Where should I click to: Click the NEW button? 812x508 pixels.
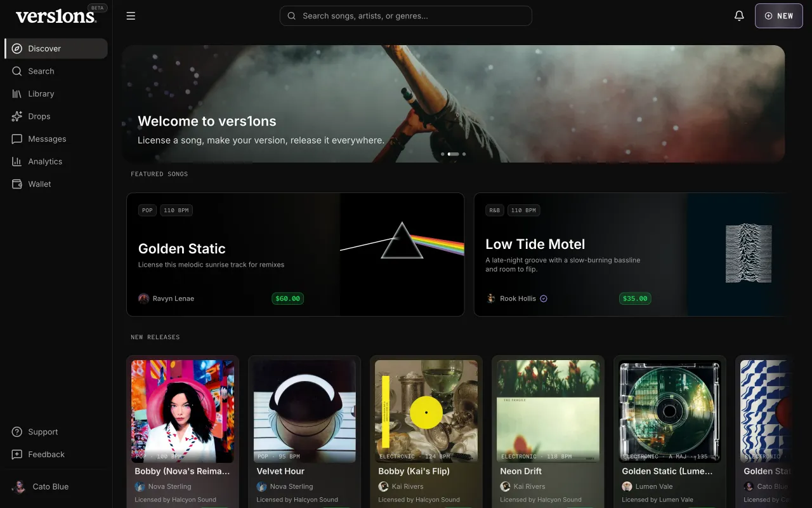779,16
